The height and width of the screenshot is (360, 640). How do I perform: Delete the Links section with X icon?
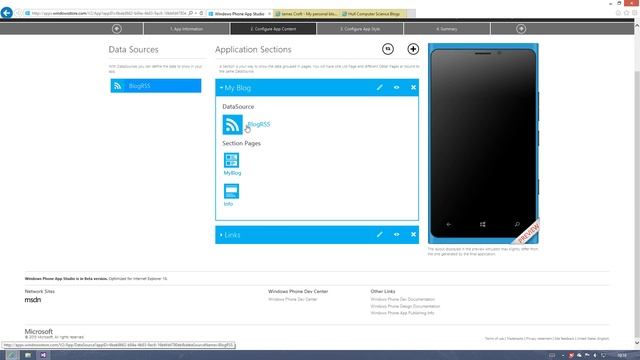click(x=413, y=235)
